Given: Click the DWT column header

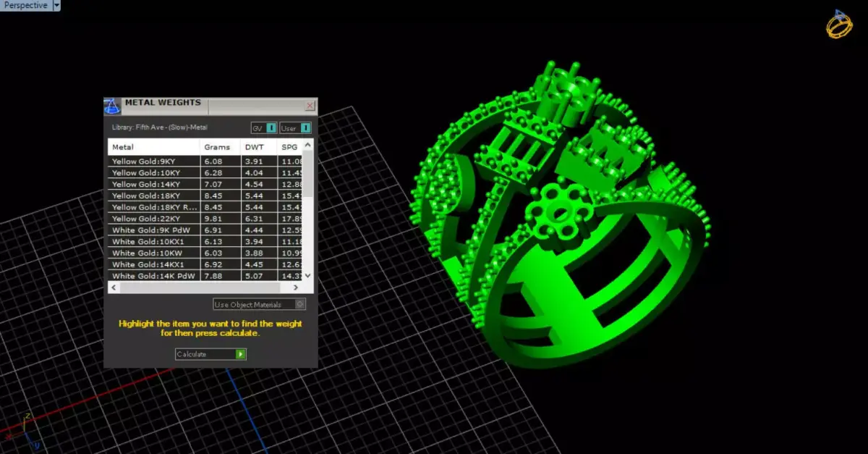Looking at the screenshot, I should coord(258,147).
